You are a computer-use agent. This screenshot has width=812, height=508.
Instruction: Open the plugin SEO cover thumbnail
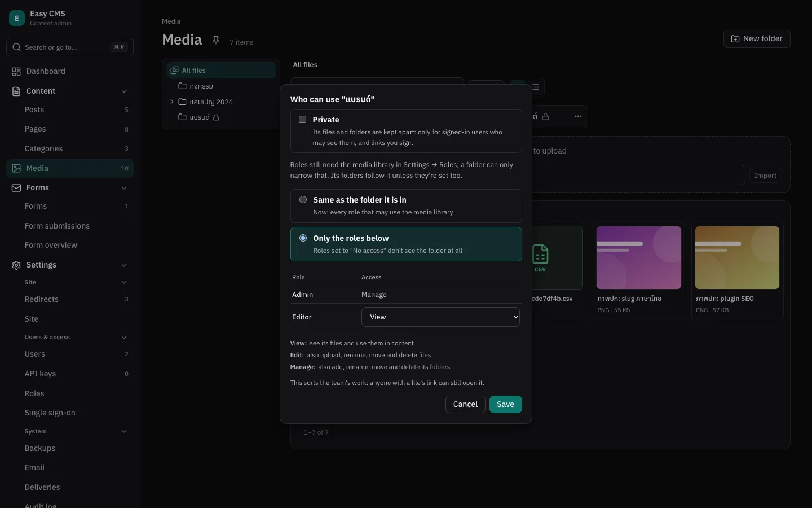738,258
